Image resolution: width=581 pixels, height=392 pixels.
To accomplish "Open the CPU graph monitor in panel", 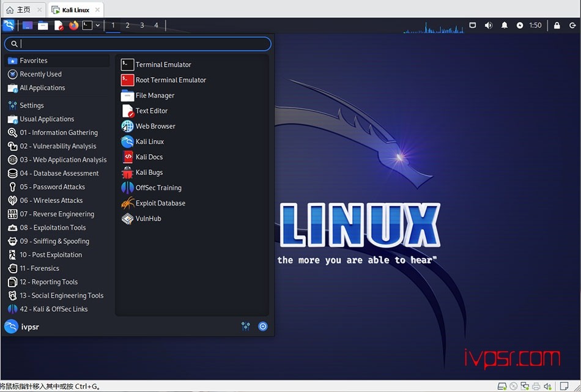I will point(433,27).
